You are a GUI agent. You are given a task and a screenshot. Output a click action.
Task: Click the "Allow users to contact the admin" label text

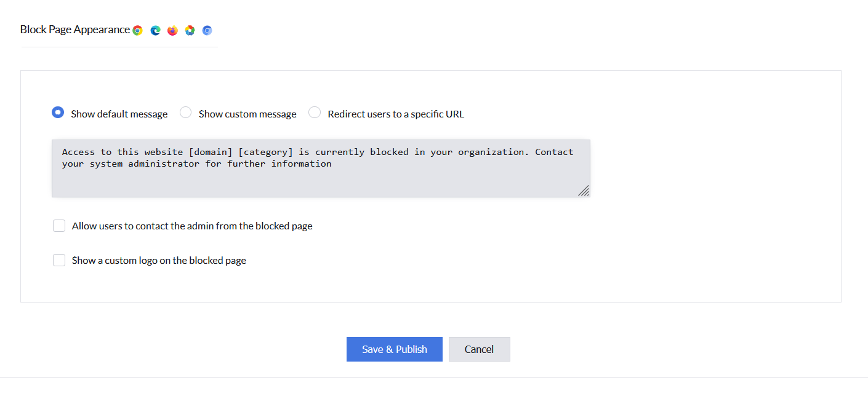point(192,226)
